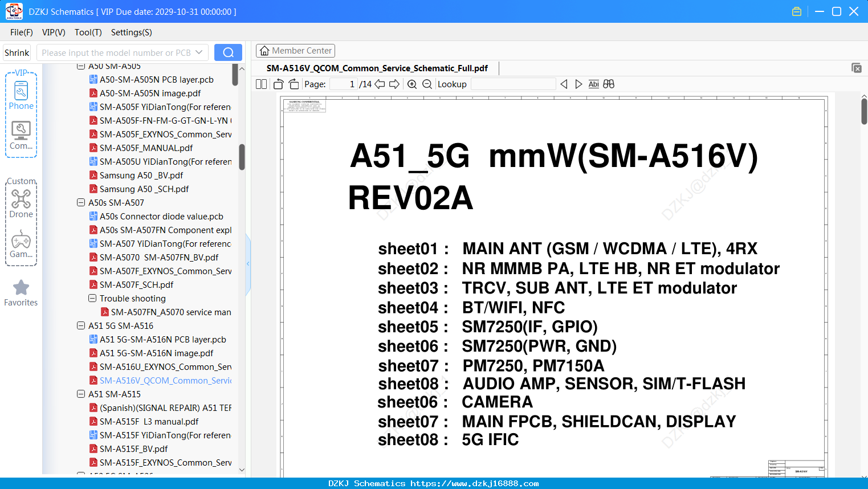
Task: Click into the Lookup text field
Action: (513, 84)
